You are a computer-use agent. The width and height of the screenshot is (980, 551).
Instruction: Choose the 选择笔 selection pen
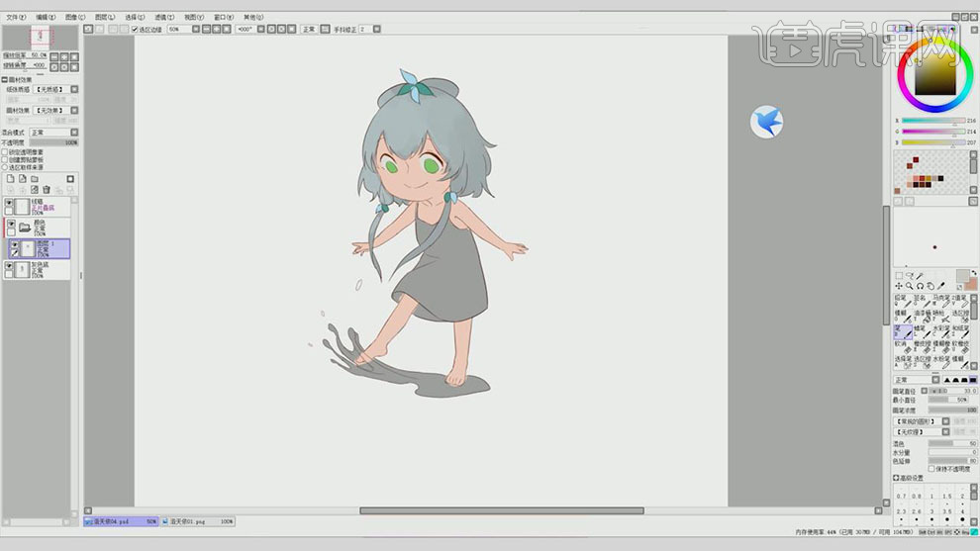[x=903, y=362]
